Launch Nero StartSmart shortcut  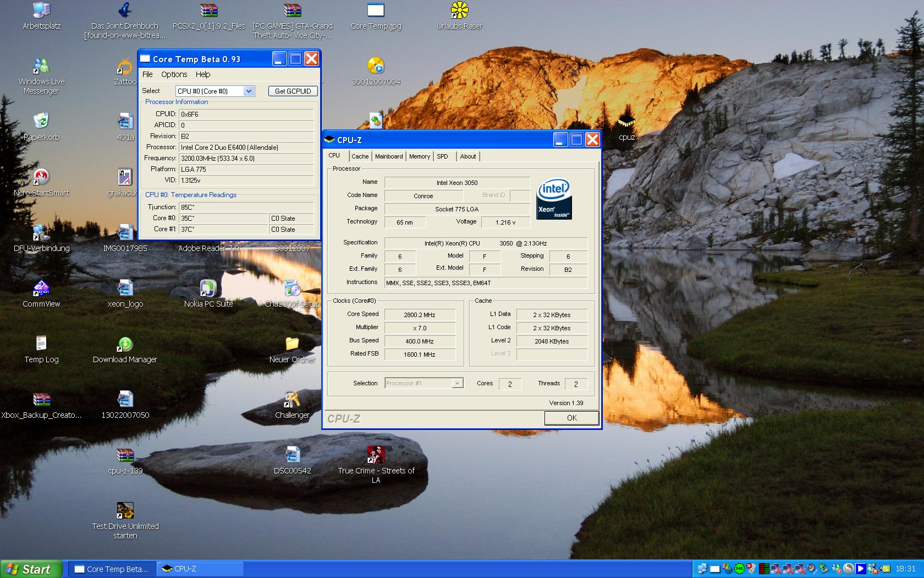pyautogui.click(x=41, y=177)
